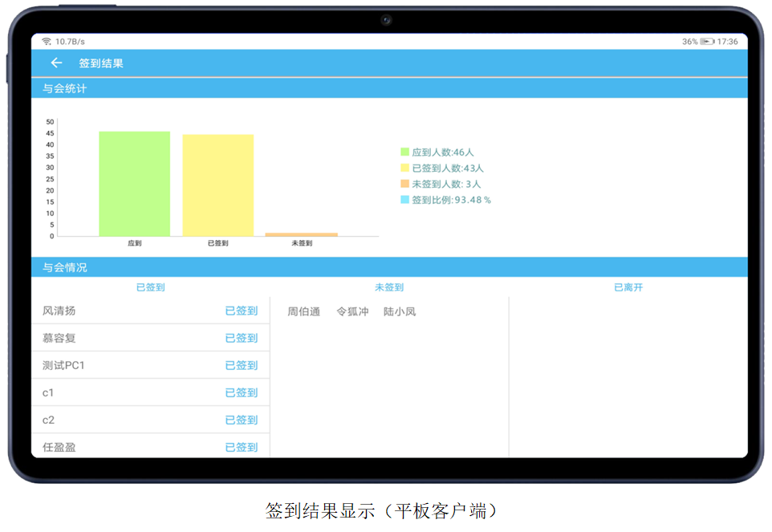Tap the back arrow on 签到结果 title bar
Screen dimensions: 772x532
(55, 63)
